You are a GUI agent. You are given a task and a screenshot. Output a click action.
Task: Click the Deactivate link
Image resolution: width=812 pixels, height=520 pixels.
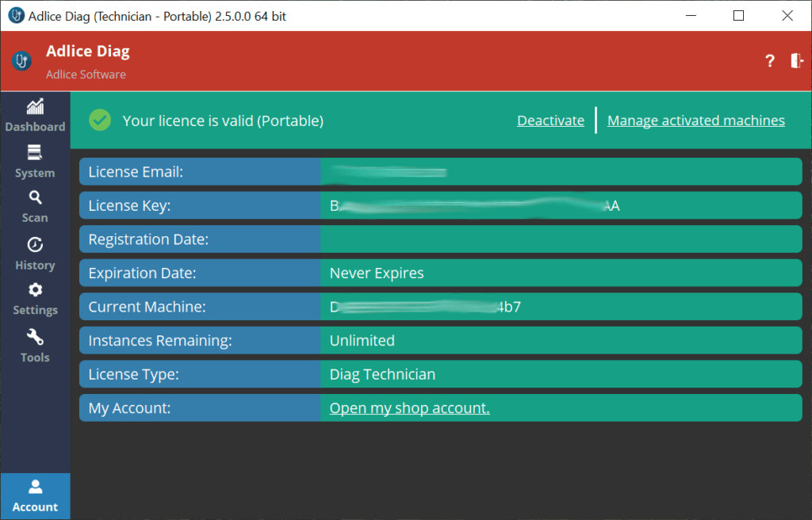(550, 120)
